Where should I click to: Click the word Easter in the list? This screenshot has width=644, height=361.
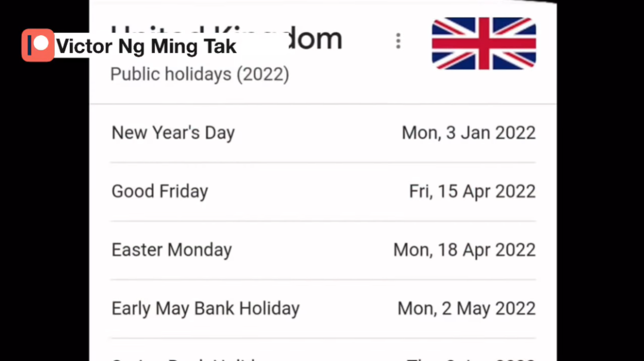point(137,250)
